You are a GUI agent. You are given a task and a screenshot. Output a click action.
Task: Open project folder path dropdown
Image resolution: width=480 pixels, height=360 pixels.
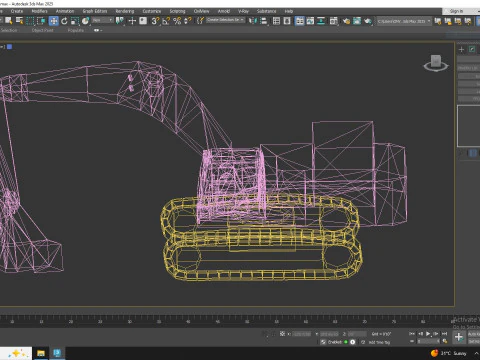[404, 21]
